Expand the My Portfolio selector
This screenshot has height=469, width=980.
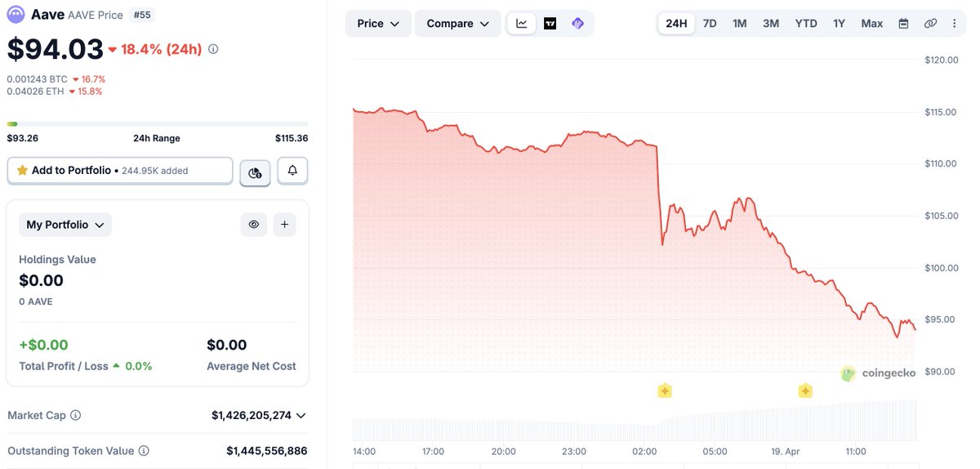tap(65, 225)
